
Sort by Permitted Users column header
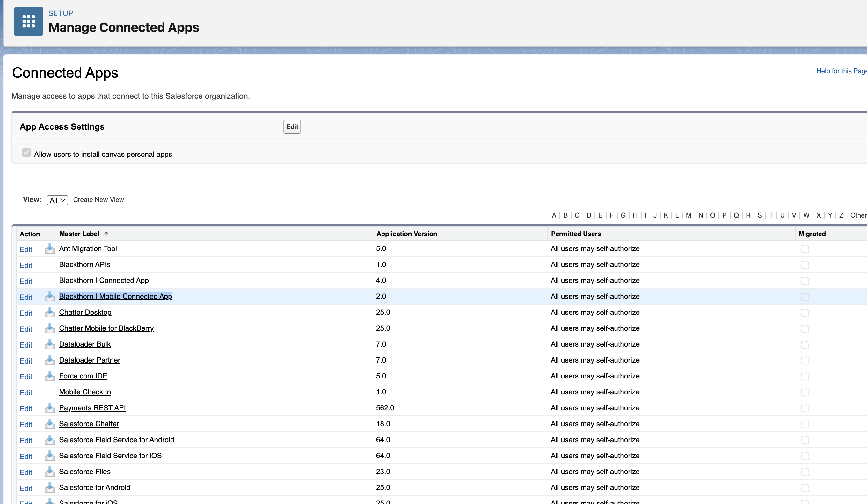click(x=576, y=234)
